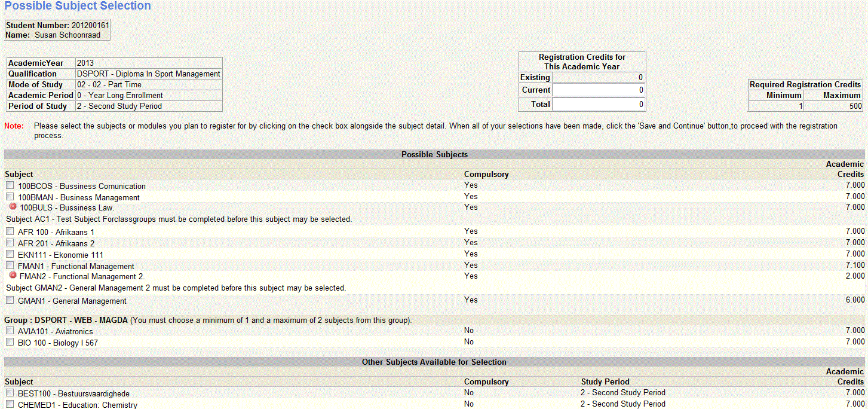Select the FMAN1 Functional Management checkbox
Viewport: 868px width, 409px height.
pos(10,265)
